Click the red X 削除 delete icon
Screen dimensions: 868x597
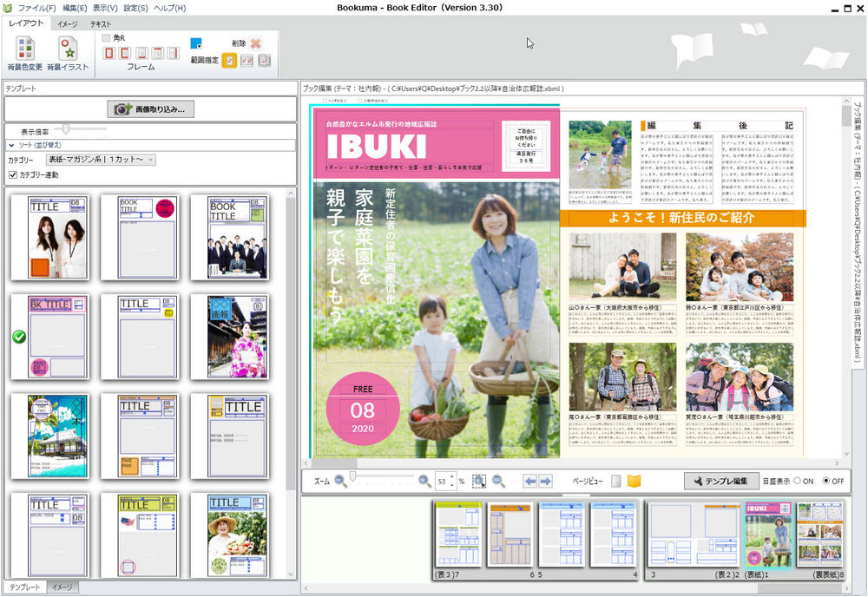pyautogui.click(x=256, y=43)
